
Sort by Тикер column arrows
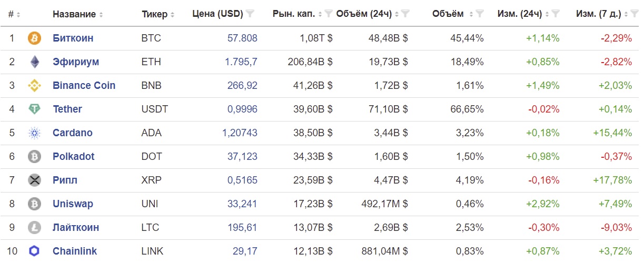(x=172, y=15)
